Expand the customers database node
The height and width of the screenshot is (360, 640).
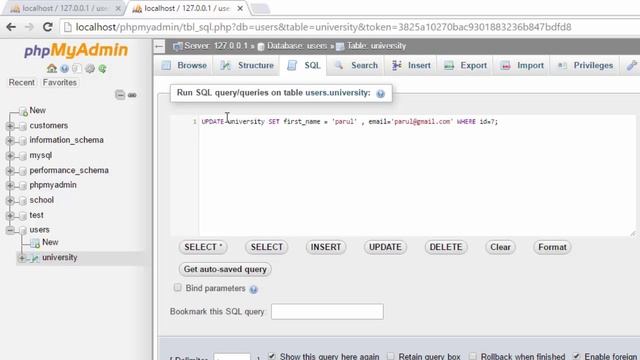pos(10,126)
